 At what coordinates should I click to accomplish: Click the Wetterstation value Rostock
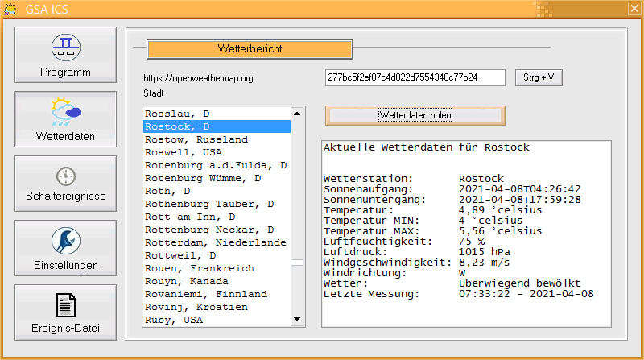point(481,179)
